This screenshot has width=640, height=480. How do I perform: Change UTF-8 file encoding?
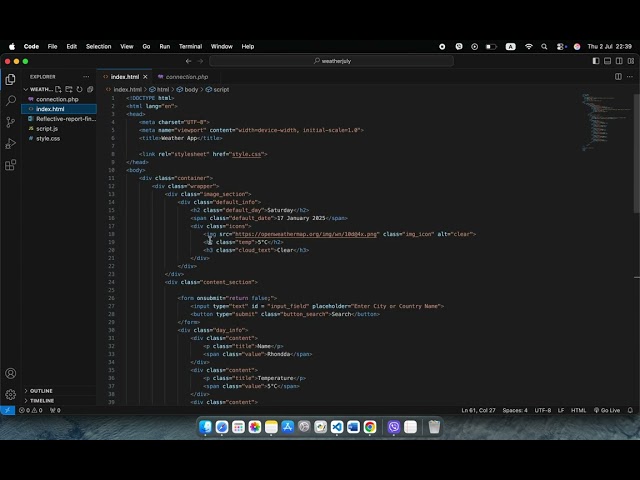coord(542,410)
